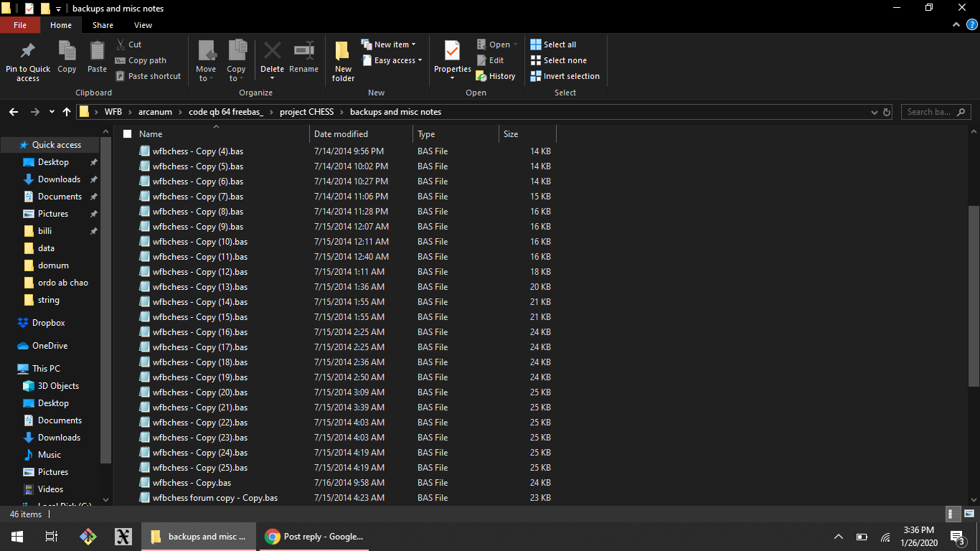Open Properties from the ribbon

click(452, 52)
